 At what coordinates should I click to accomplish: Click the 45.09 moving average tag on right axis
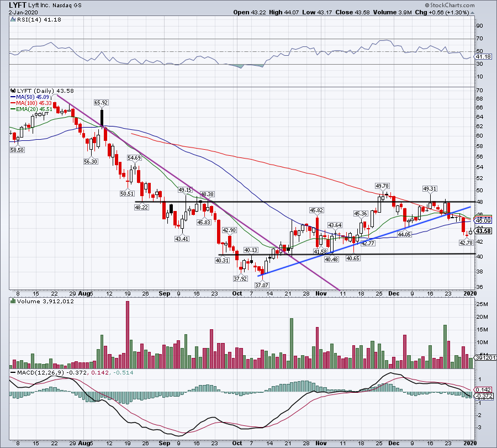[483, 220]
